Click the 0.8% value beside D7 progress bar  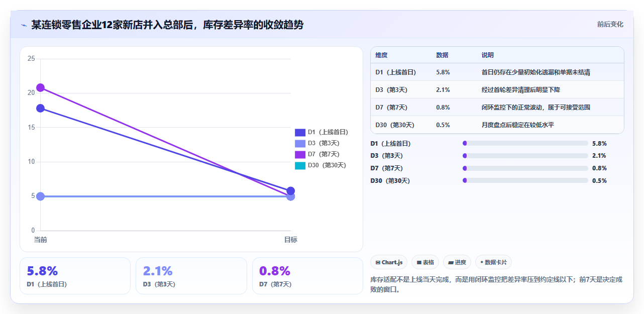[x=599, y=168]
